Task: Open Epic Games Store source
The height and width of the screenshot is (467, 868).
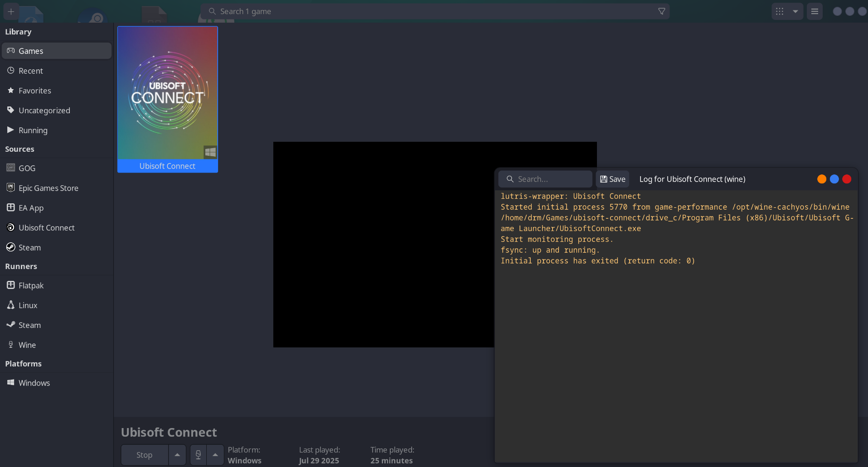Action: coord(48,188)
